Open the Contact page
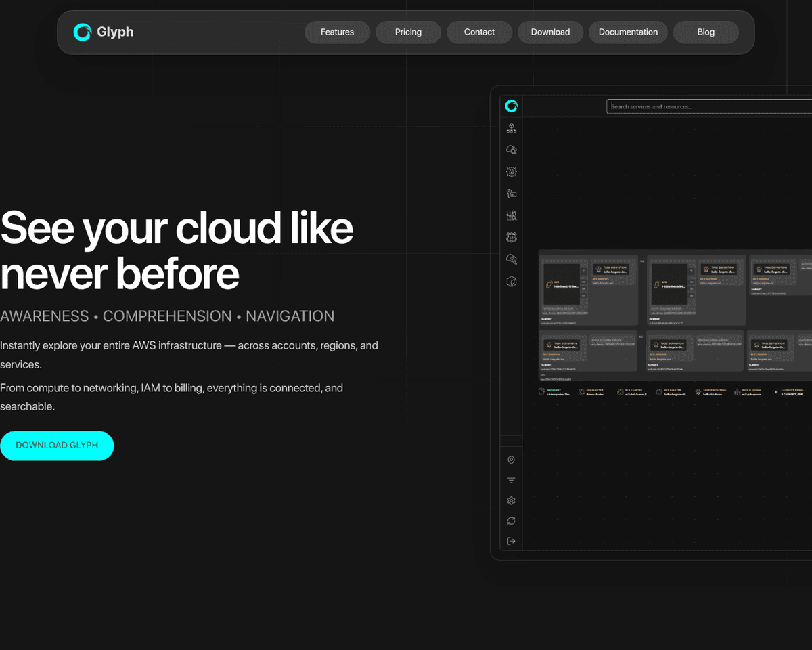 pos(479,32)
